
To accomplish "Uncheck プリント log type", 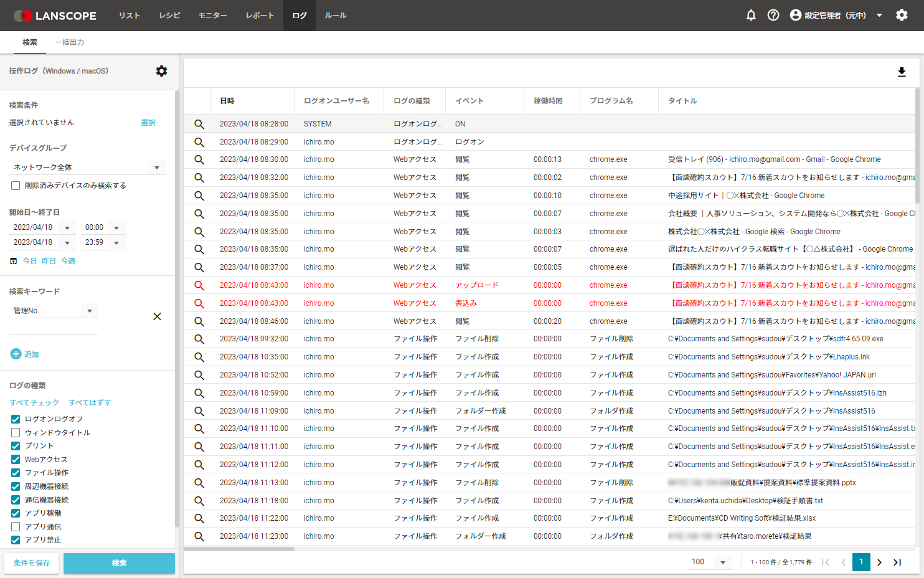I will 16,446.
